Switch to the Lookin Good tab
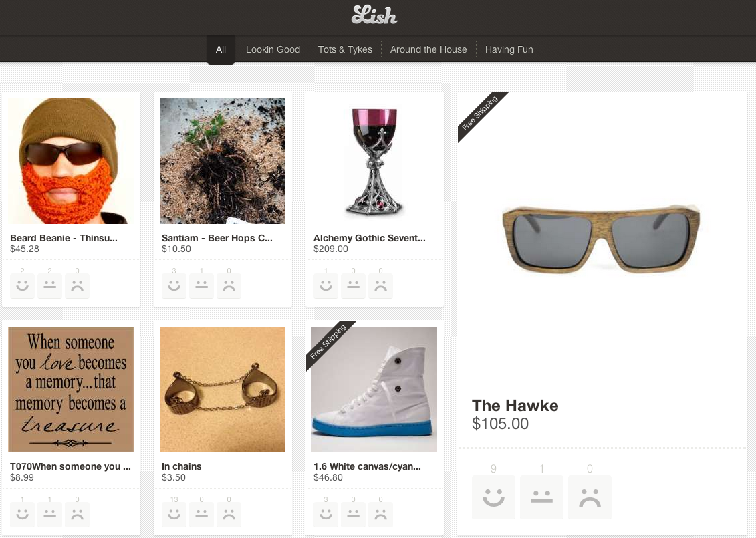The width and height of the screenshot is (756, 538). pos(273,49)
